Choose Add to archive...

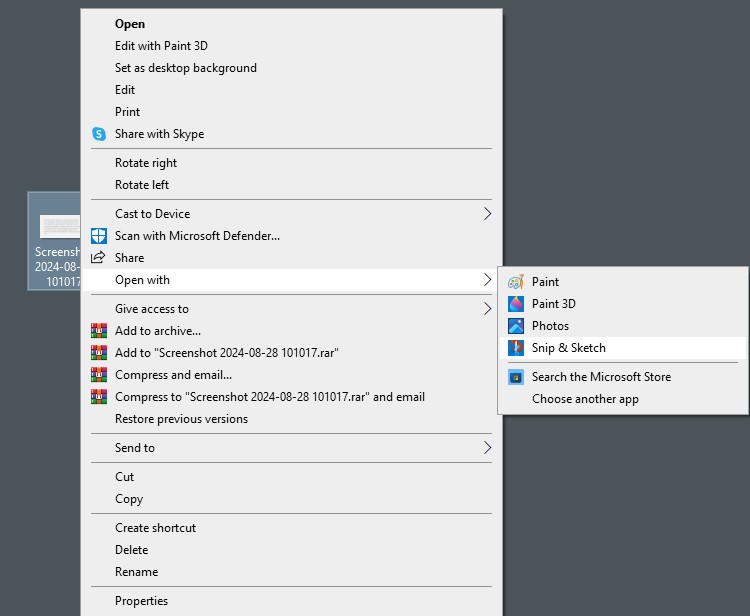pyautogui.click(x=291, y=331)
